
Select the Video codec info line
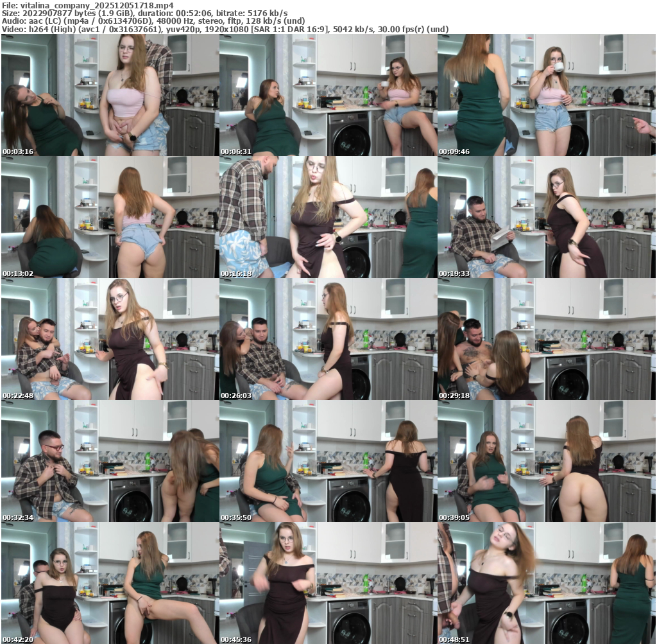(225, 30)
